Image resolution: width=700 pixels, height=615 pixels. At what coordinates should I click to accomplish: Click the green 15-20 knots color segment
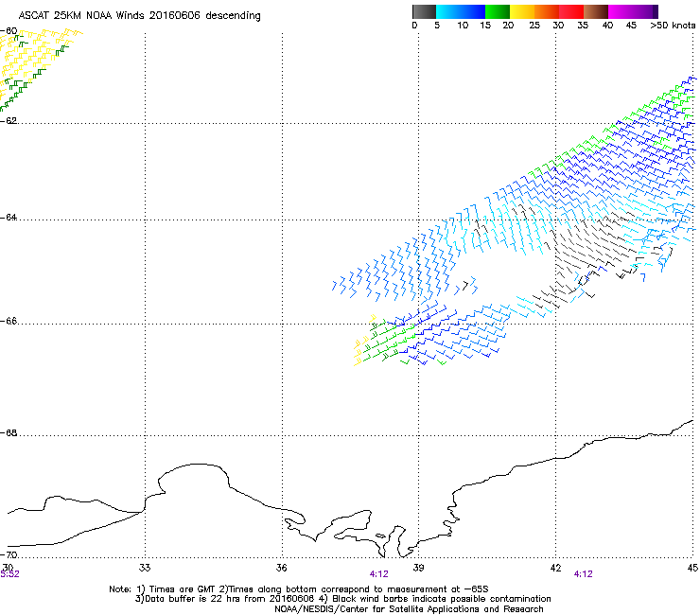(x=498, y=11)
